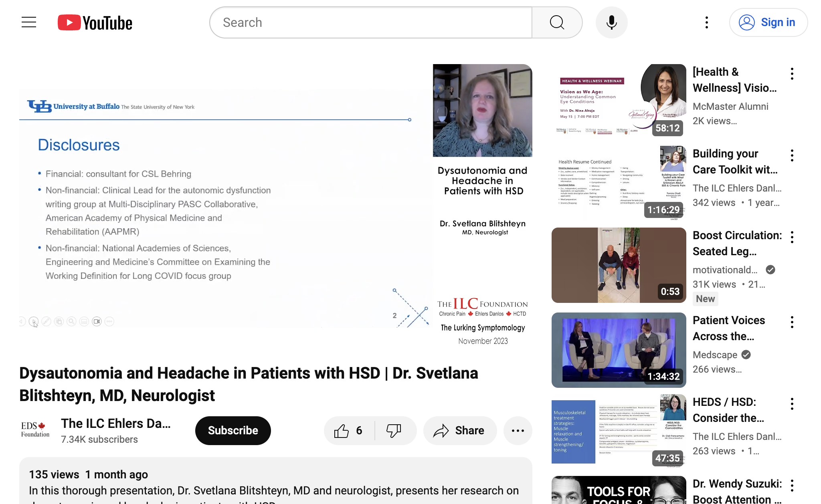Open 'Patient Voices Across the...' video title

[729, 328]
